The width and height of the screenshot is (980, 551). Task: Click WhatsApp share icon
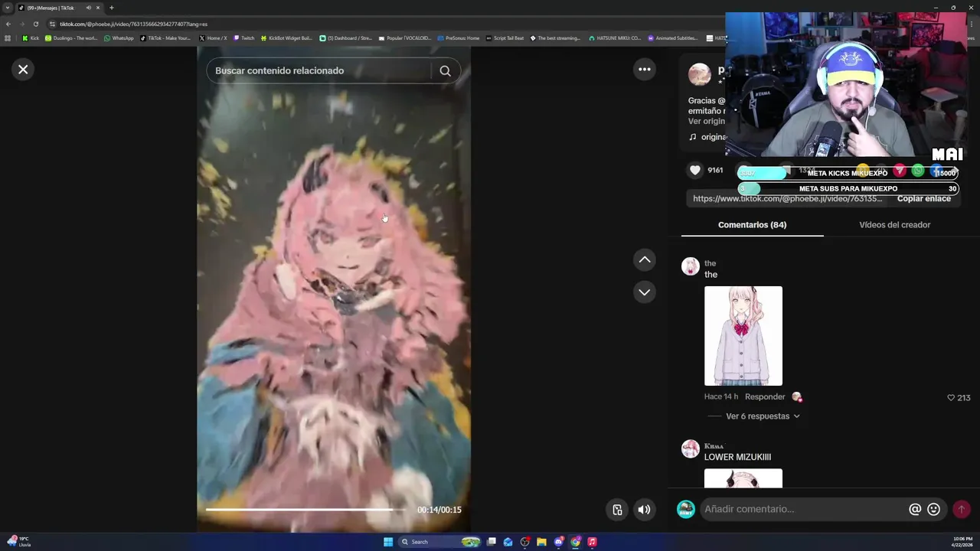pyautogui.click(x=918, y=170)
